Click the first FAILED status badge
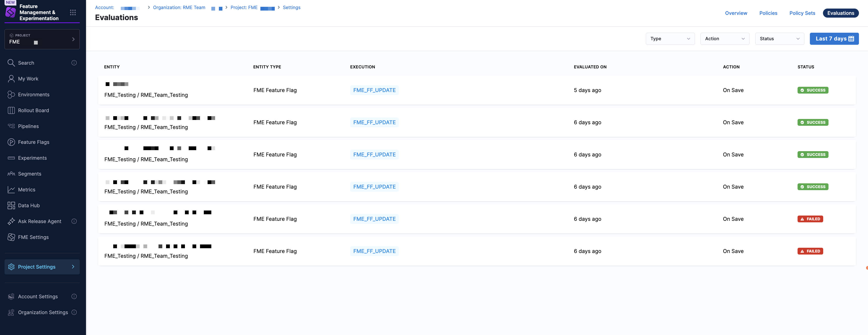The height and width of the screenshot is (335, 868). [810, 219]
